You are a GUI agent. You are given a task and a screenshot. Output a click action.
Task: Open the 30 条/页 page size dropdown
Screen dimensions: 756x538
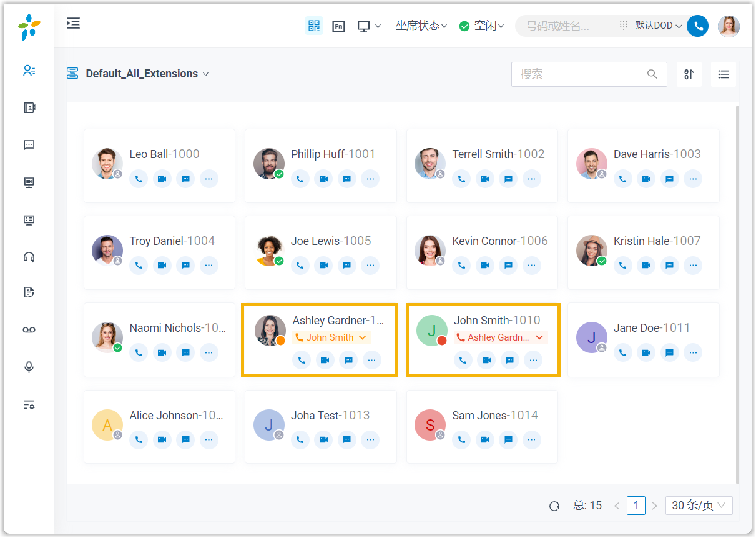tap(699, 506)
